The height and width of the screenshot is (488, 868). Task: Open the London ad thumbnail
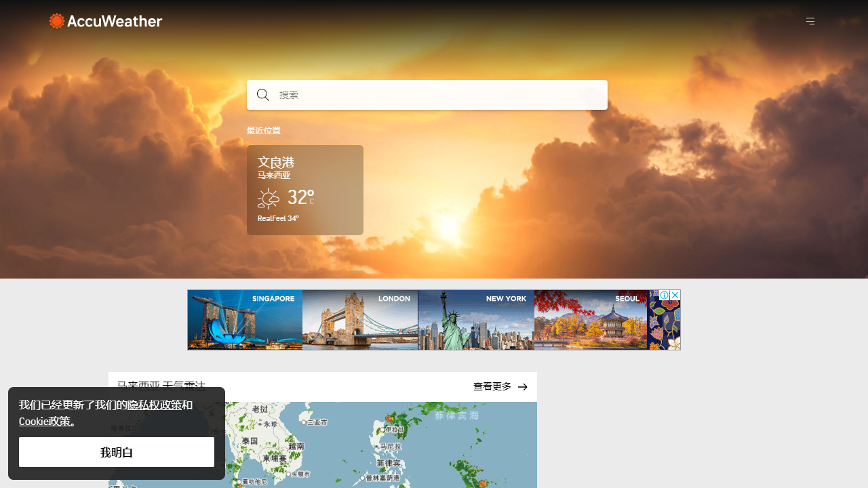(x=360, y=320)
